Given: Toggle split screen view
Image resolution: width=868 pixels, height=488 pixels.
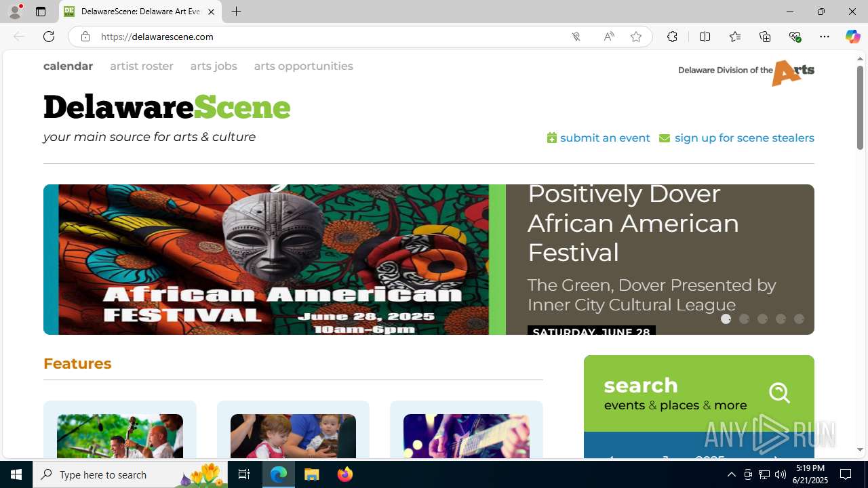Looking at the screenshot, I should pyautogui.click(x=705, y=37).
